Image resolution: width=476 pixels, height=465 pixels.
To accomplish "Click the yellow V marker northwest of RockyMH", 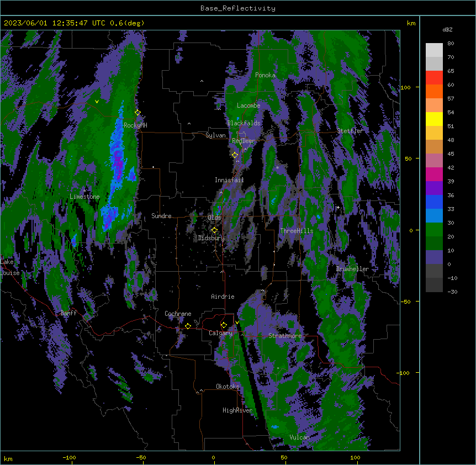I will coord(97,102).
